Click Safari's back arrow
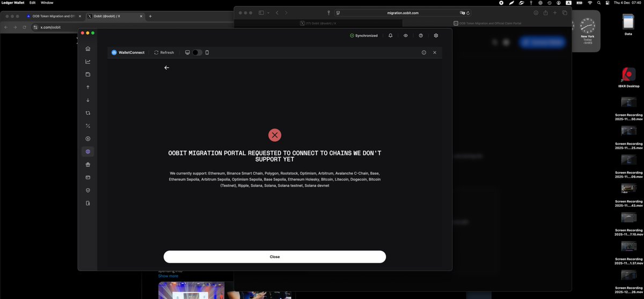644x299 pixels. click(277, 12)
